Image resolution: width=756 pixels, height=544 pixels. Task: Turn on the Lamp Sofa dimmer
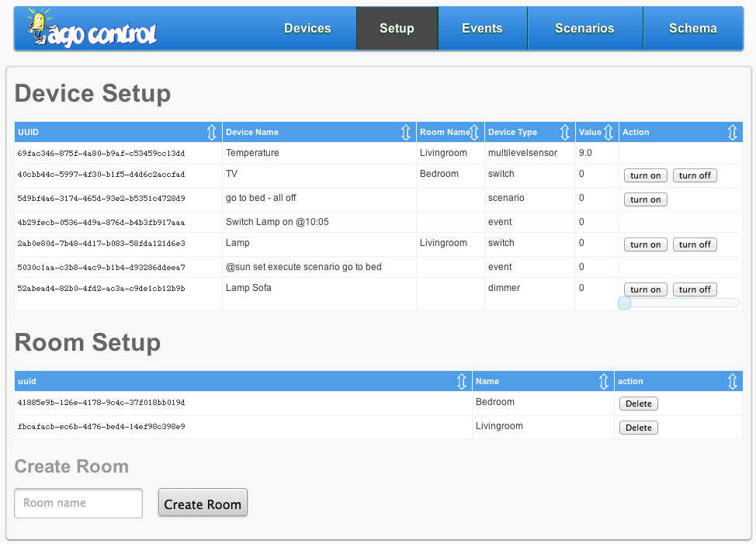[x=646, y=289]
